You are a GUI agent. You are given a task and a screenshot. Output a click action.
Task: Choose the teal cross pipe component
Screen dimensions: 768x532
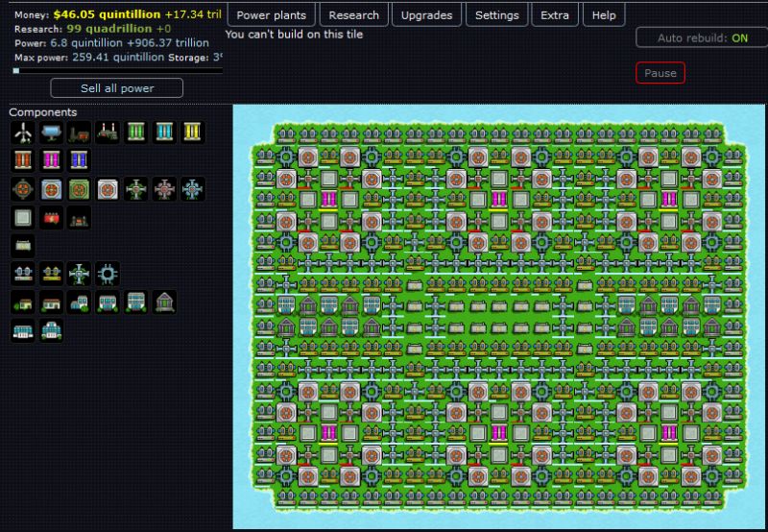pos(79,274)
